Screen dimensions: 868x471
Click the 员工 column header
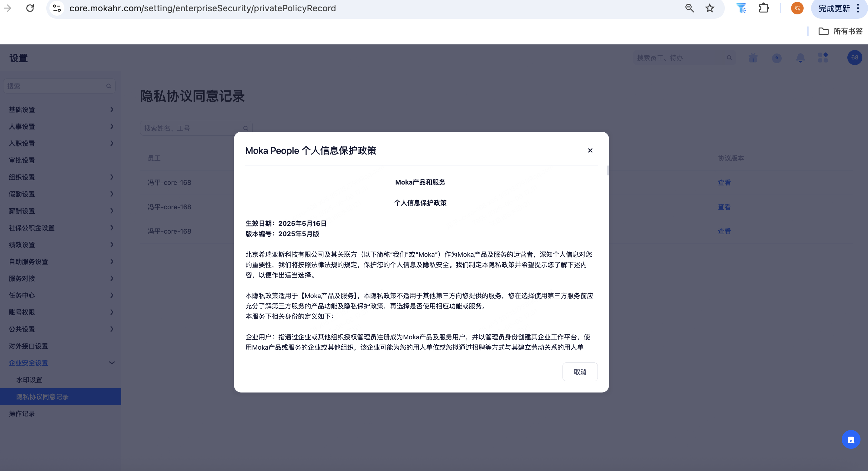(154, 158)
